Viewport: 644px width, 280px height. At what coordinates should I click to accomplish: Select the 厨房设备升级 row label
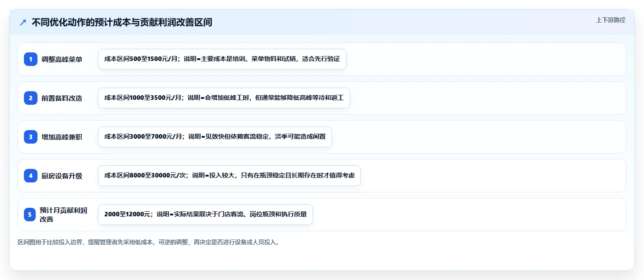tap(62, 176)
